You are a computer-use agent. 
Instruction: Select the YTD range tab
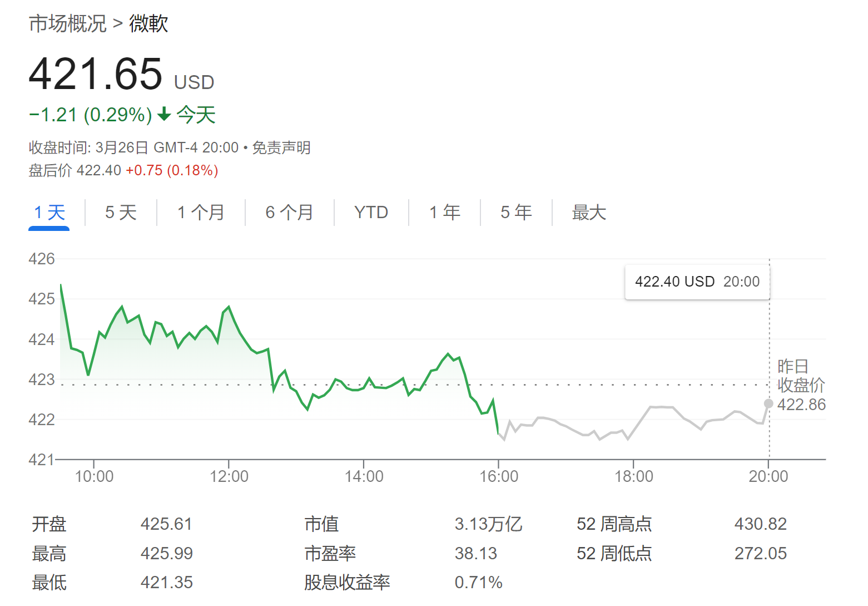pos(371,212)
